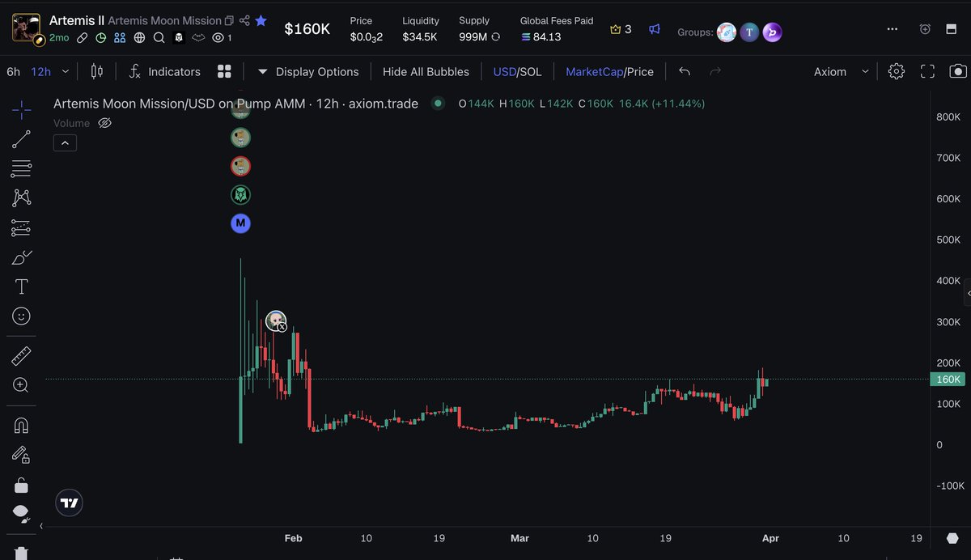
Task: Open the globe website icon
Action: [139, 37]
